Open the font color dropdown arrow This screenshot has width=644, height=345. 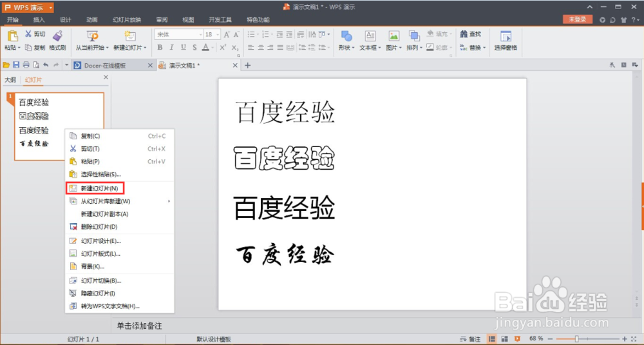point(213,48)
